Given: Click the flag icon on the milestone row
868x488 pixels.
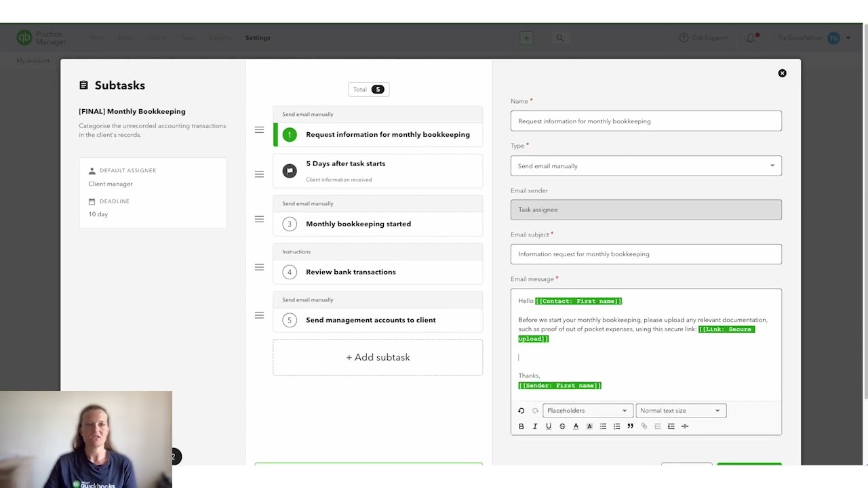Looking at the screenshot, I should 290,171.
